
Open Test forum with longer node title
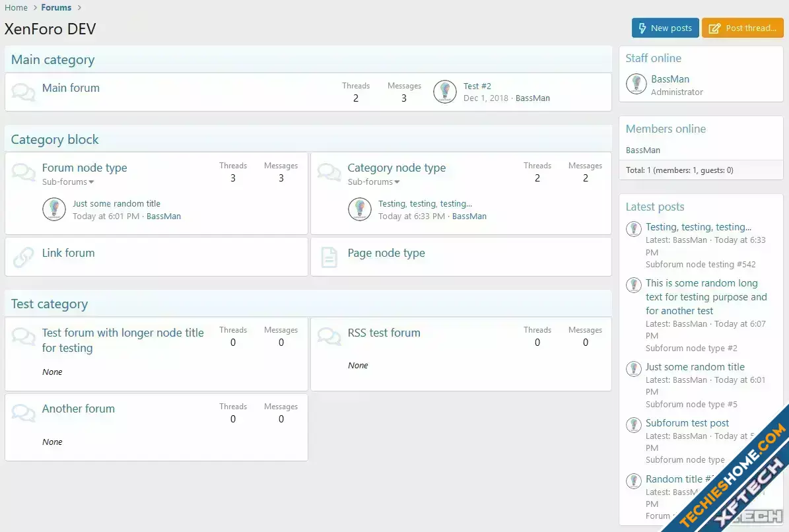[x=123, y=340]
